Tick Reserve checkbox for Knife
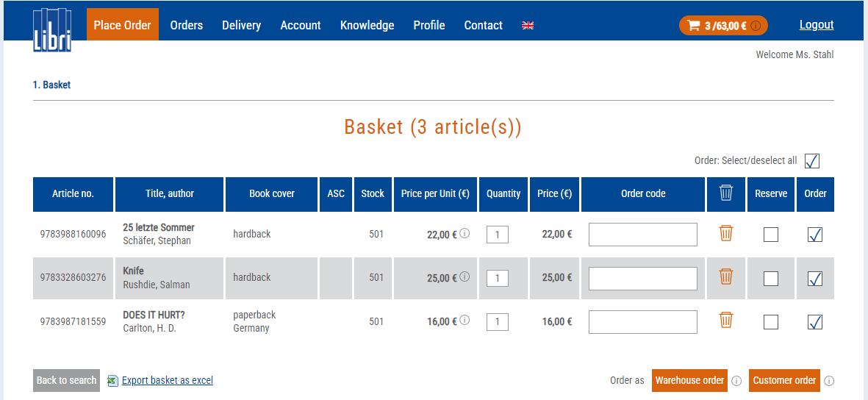The width and height of the screenshot is (868, 400). 770,279
